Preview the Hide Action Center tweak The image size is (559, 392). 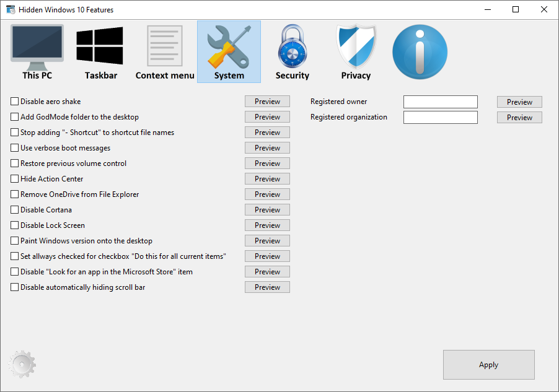267,179
